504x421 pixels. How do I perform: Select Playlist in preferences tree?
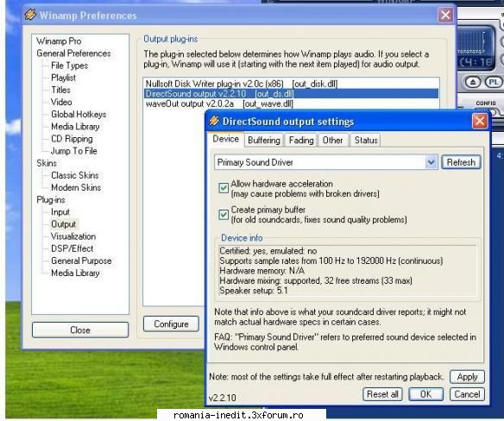pyautogui.click(x=63, y=78)
